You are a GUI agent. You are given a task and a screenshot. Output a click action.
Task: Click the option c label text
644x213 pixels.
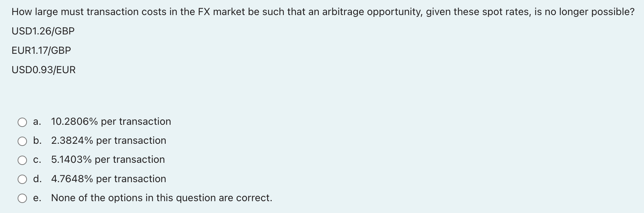[x=37, y=160]
